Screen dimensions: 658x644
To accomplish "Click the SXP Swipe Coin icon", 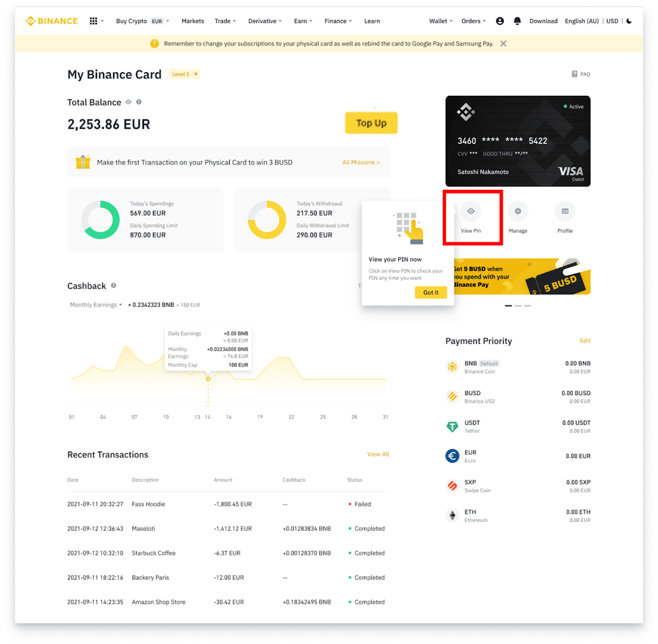I will click(452, 486).
